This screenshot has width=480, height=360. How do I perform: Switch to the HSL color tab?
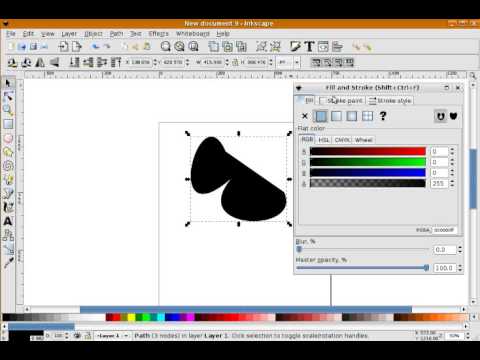click(x=324, y=140)
